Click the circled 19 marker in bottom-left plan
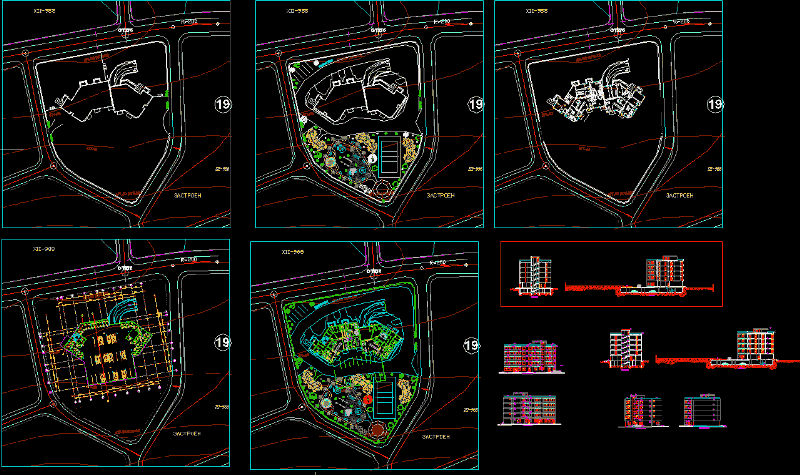Image resolution: width=800 pixels, height=475 pixels. coord(224,344)
